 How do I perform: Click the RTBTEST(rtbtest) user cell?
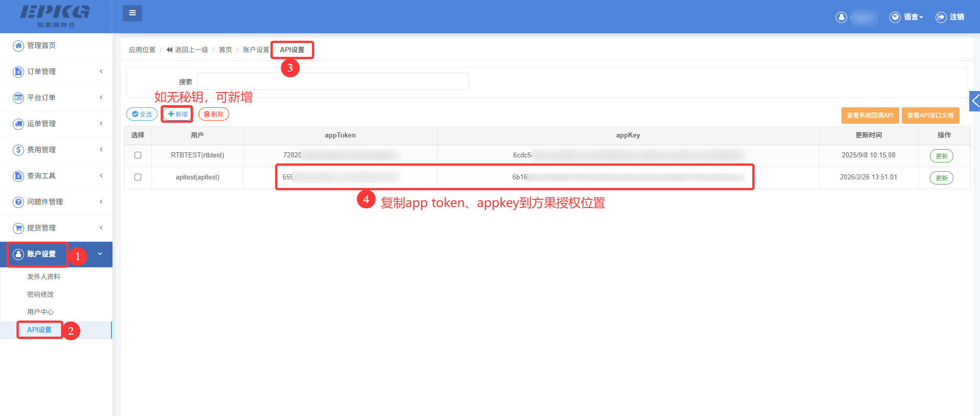coord(197,155)
